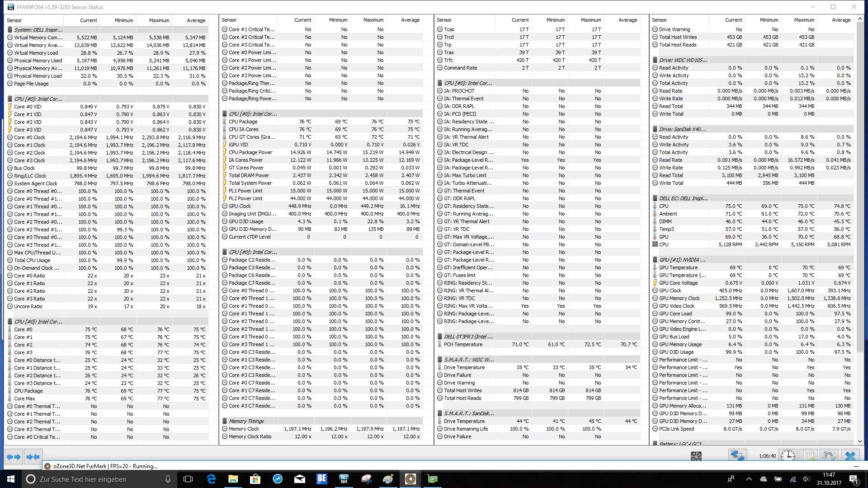Select the Memory Timings group header

click(246, 421)
